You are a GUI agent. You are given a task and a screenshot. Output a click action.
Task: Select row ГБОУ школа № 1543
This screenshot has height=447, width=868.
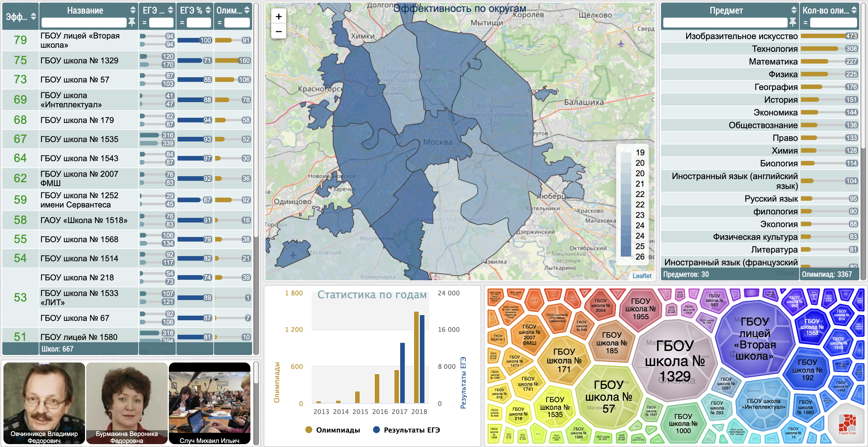128,158
